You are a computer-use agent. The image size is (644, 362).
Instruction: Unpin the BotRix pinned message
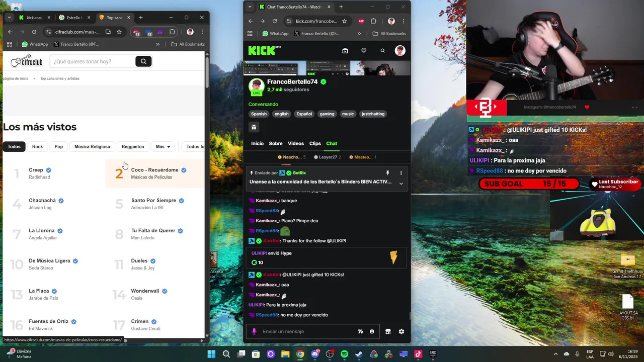387,173
